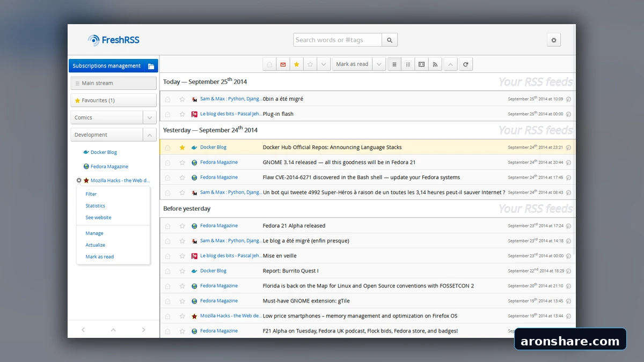Open the Docker Blog feed in sidebar

coord(104,152)
